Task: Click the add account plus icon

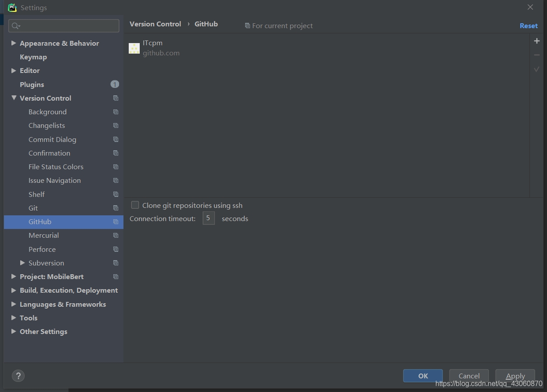Action: (536, 41)
